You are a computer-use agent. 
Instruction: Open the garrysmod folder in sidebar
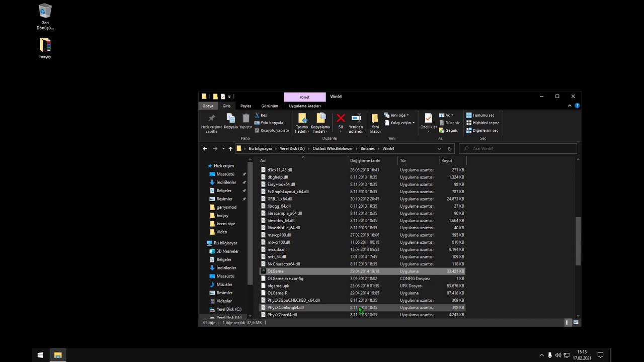click(x=226, y=207)
